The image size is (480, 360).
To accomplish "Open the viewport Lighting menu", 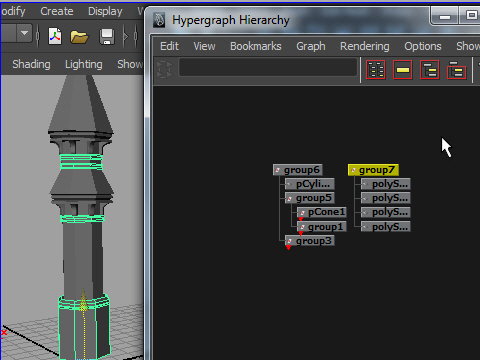I will (84, 64).
